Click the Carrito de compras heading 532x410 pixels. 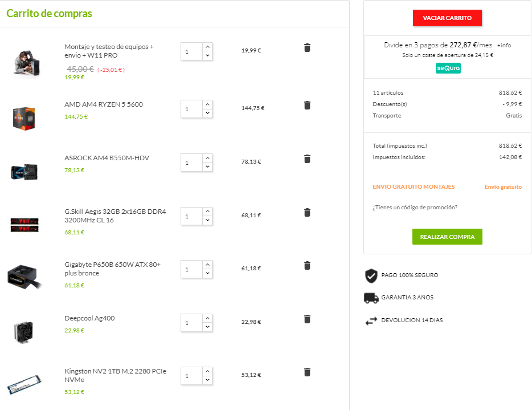[x=49, y=13]
